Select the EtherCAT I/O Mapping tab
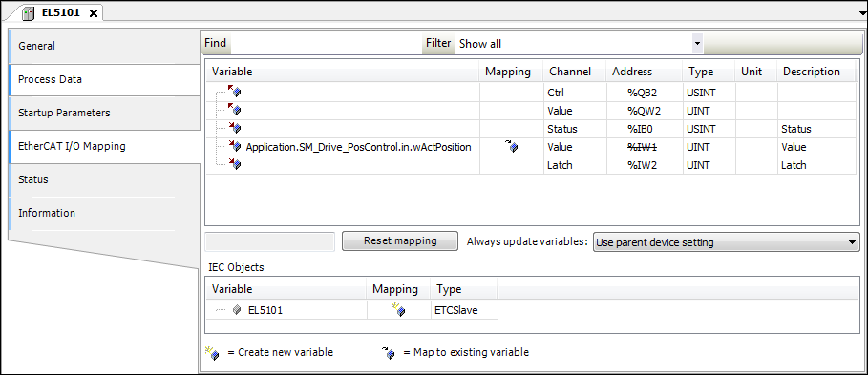 click(x=104, y=147)
